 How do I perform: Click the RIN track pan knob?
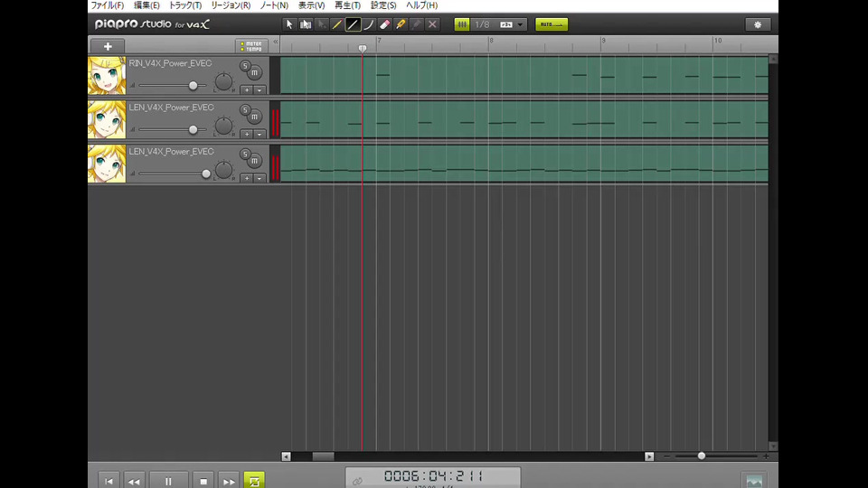tap(223, 82)
